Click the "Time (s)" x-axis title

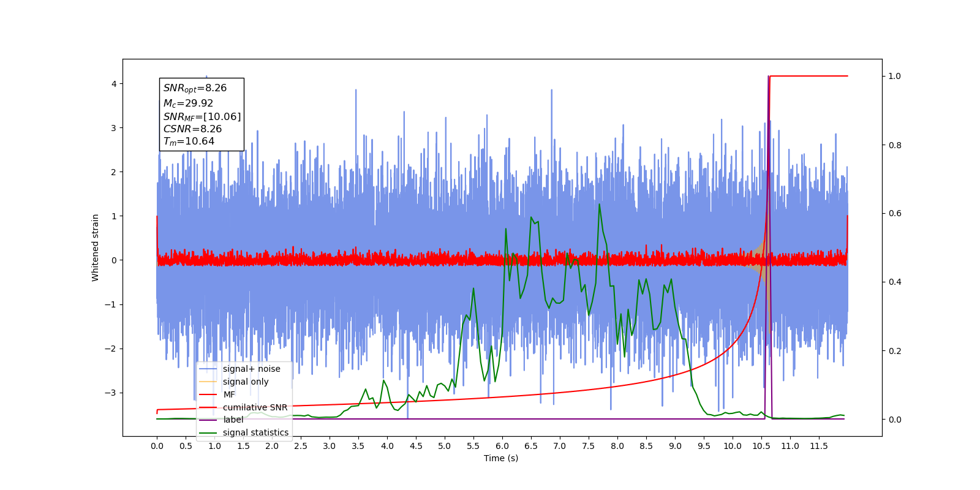point(501,458)
